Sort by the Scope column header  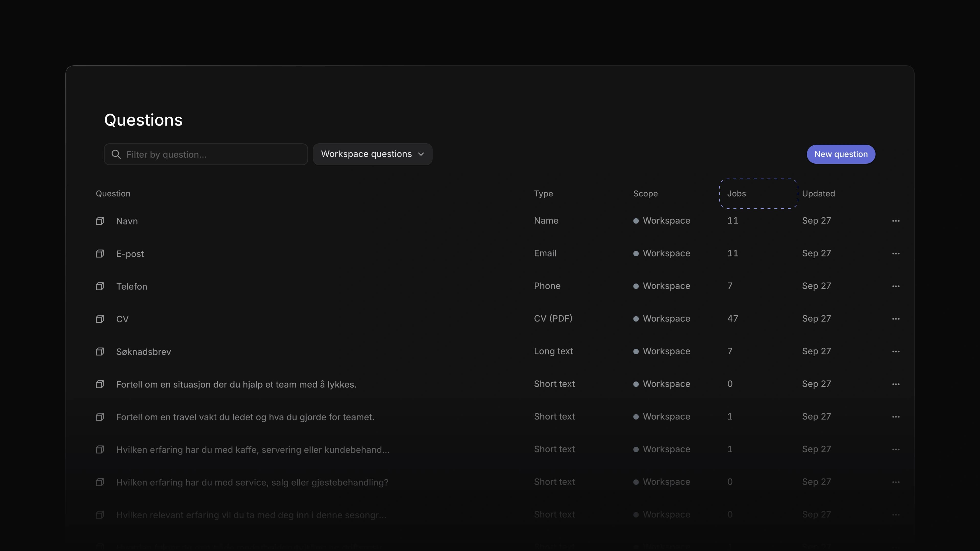pos(645,194)
